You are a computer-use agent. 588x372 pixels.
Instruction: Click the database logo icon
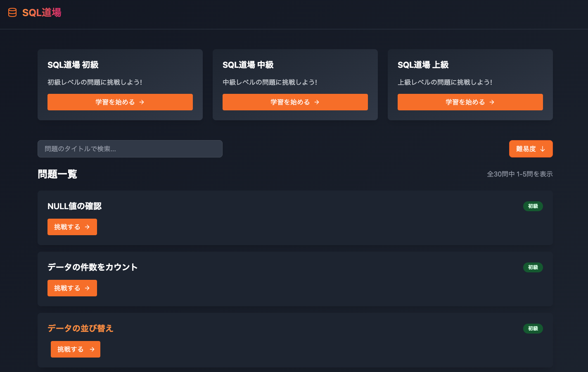(12, 12)
